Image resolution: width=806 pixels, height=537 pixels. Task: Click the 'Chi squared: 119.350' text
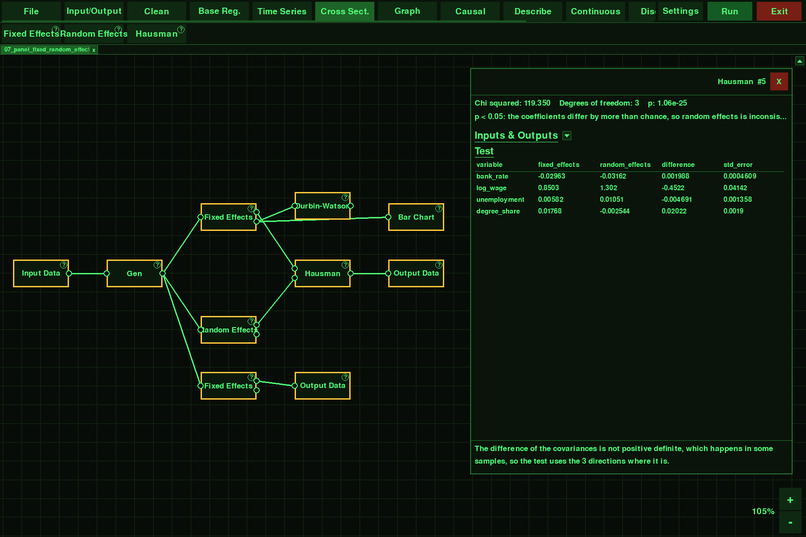pyautogui.click(x=512, y=103)
